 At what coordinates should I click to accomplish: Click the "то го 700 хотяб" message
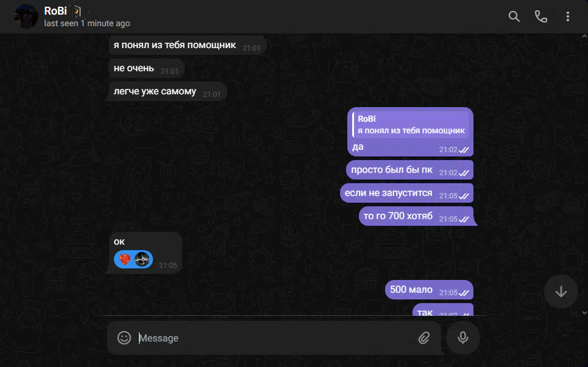[x=416, y=216]
